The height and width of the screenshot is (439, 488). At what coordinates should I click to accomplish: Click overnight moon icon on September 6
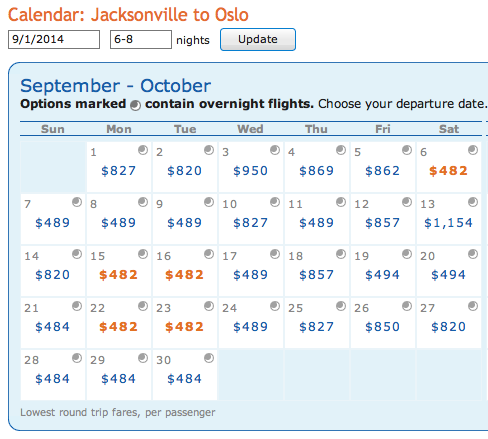473,150
